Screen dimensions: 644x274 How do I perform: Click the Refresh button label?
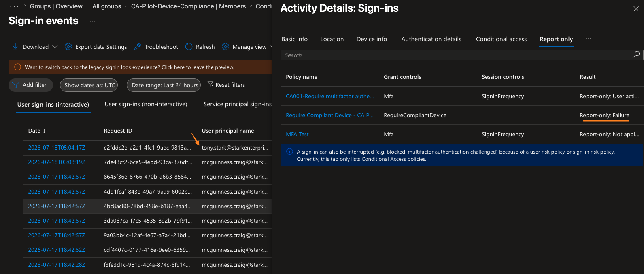pos(205,47)
